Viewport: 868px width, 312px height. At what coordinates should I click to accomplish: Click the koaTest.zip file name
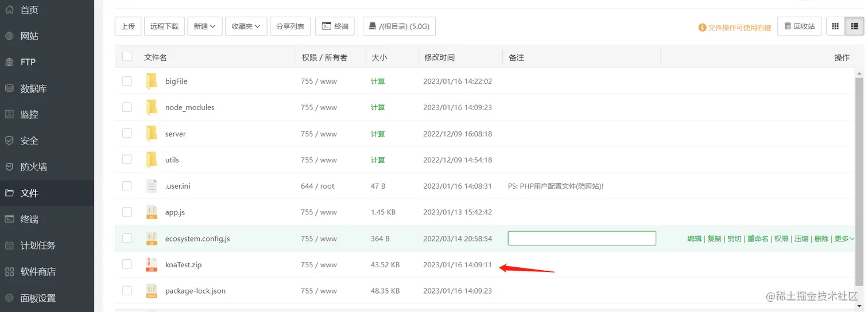[183, 265]
